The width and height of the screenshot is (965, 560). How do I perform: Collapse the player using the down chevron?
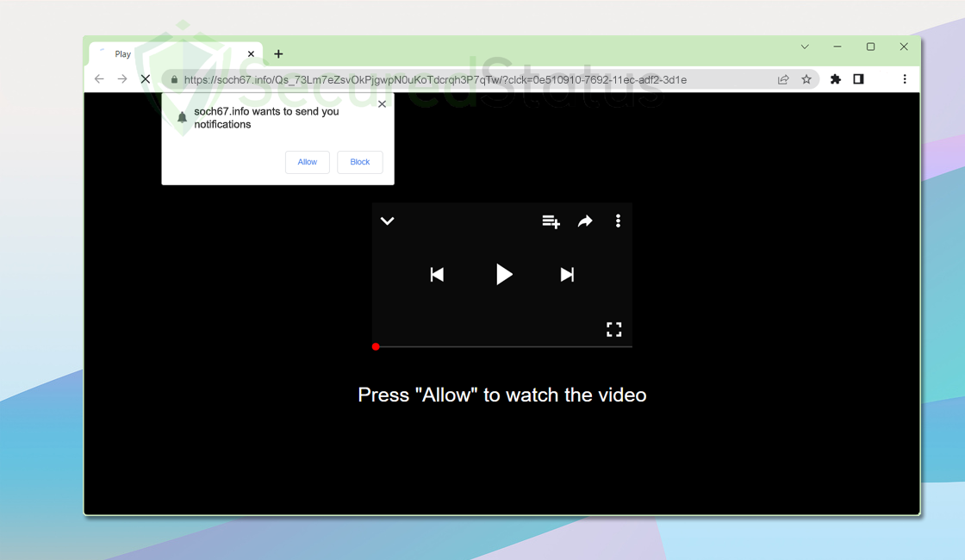click(387, 221)
